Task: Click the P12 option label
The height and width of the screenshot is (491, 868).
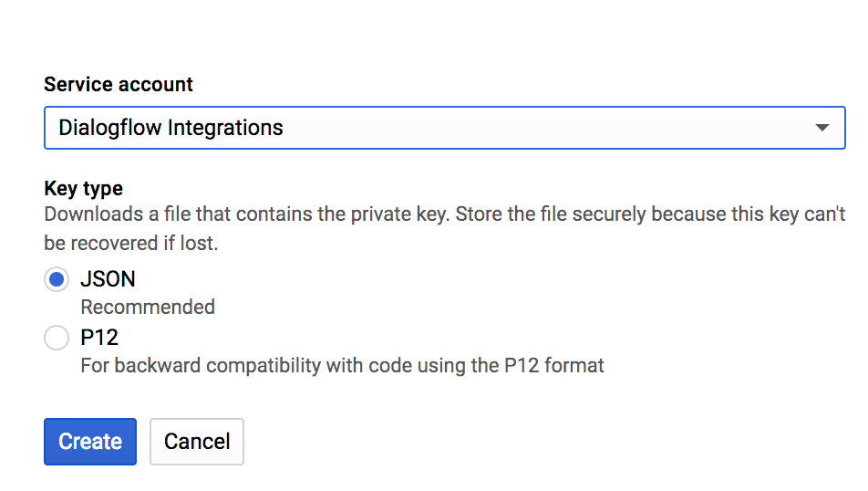Action: [99, 338]
